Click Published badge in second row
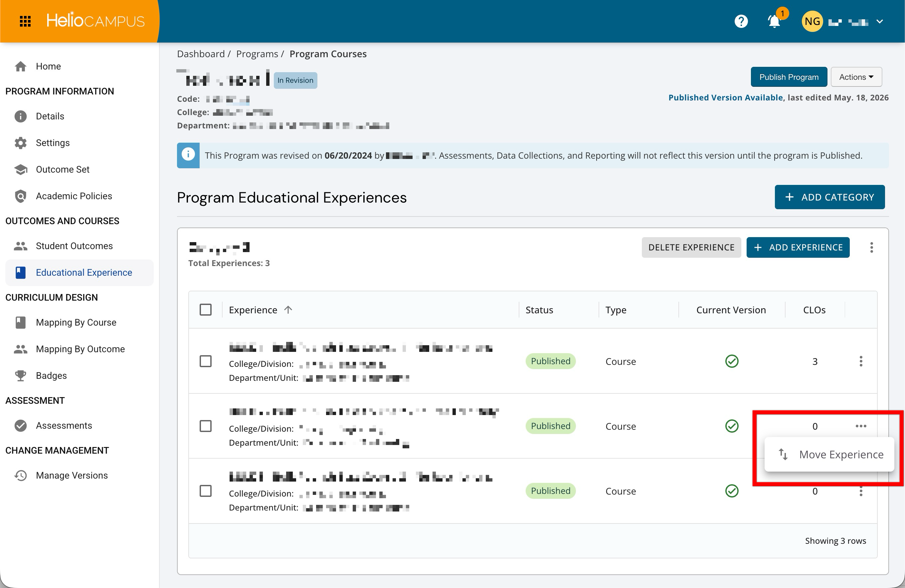Image resolution: width=905 pixels, height=588 pixels. [x=551, y=426]
